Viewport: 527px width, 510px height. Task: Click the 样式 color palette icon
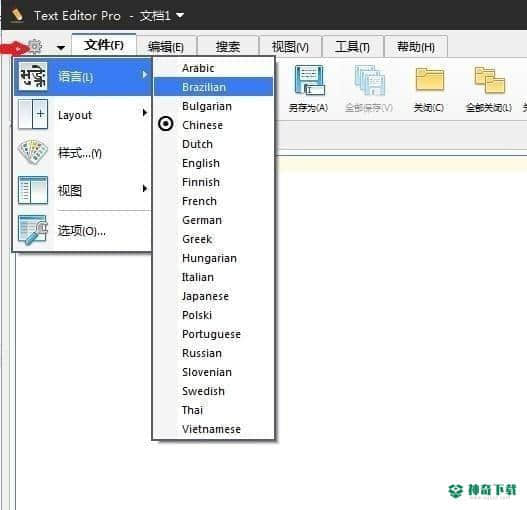[33, 152]
